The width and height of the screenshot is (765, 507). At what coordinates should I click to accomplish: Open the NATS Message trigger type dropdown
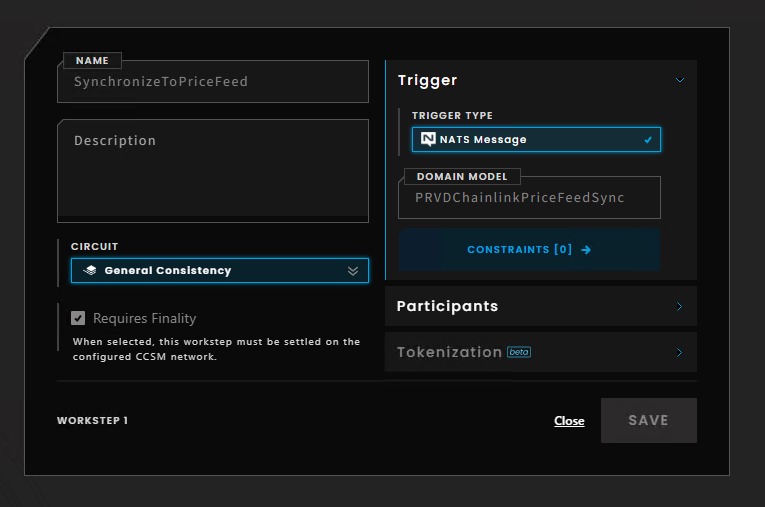pos(536,140)
